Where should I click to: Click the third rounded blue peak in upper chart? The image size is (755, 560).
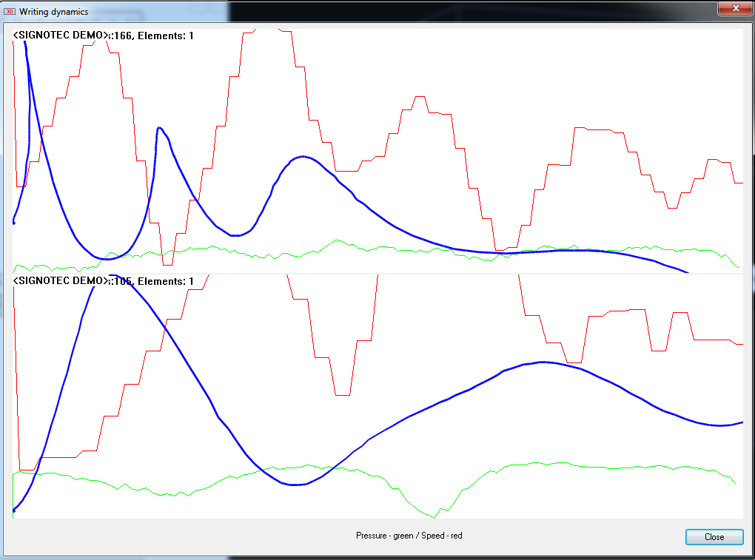(x=302, y=157)
